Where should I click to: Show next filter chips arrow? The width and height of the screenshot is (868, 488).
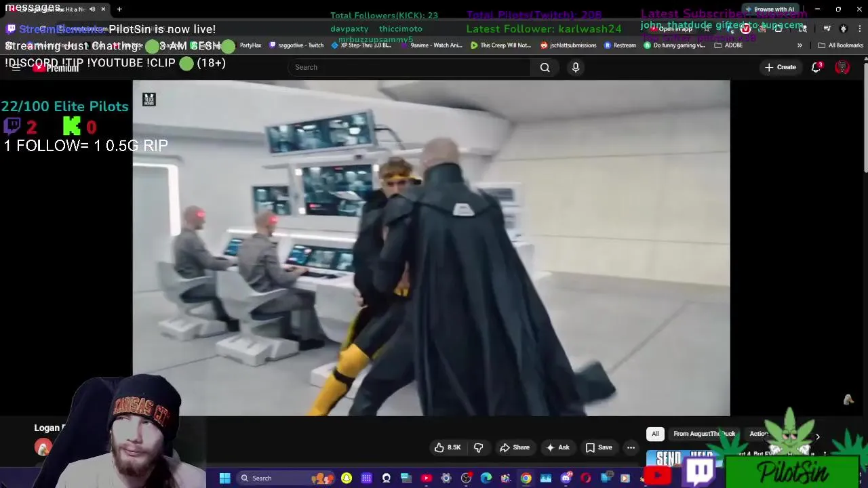[x=817, y=437]
